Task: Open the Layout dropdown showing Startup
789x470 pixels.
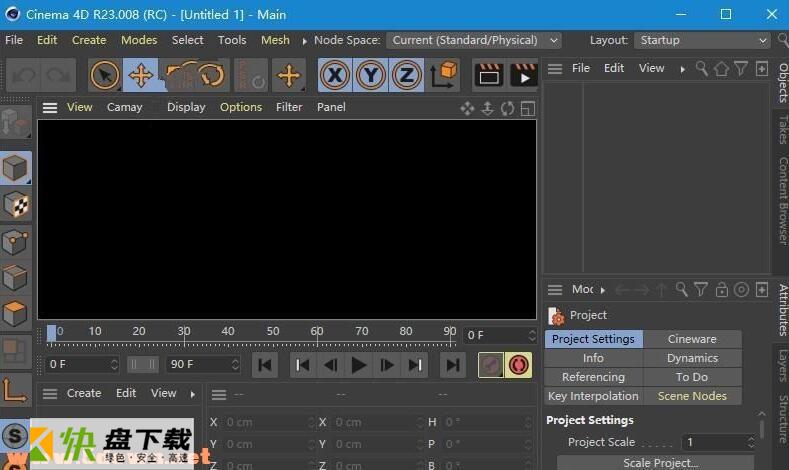Action: tap(702, 40)
